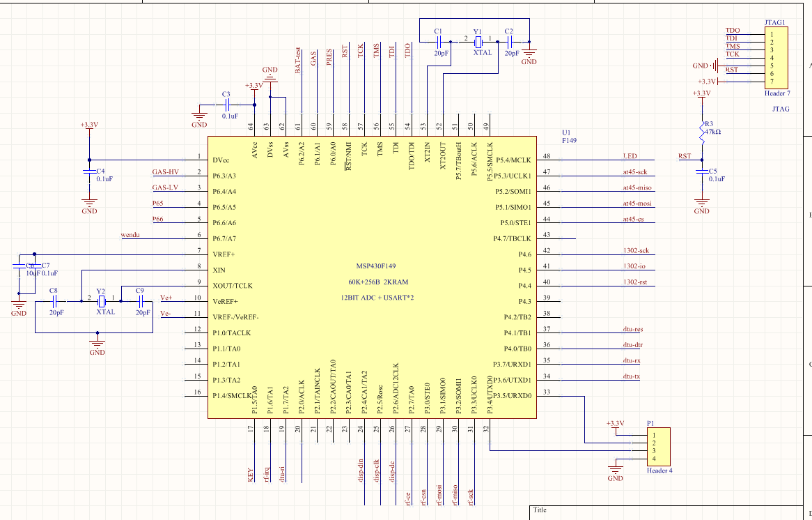812x520 pixels.
Task: Click the wendu net label
Action: (x=130, y=235)
